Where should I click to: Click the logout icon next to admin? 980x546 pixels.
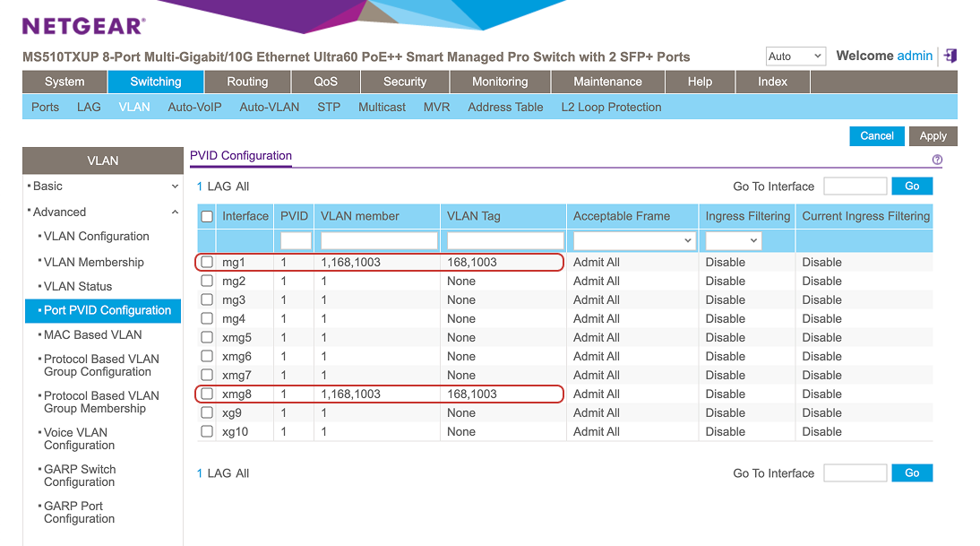pos(950,56)
